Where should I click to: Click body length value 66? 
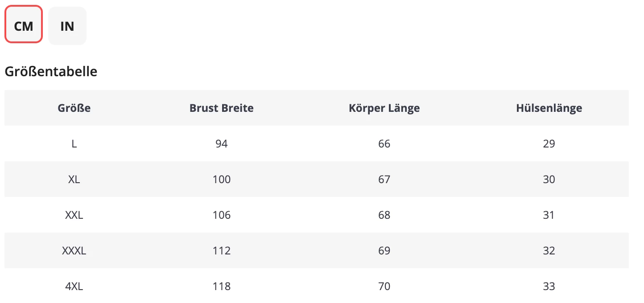click(384, 143)
